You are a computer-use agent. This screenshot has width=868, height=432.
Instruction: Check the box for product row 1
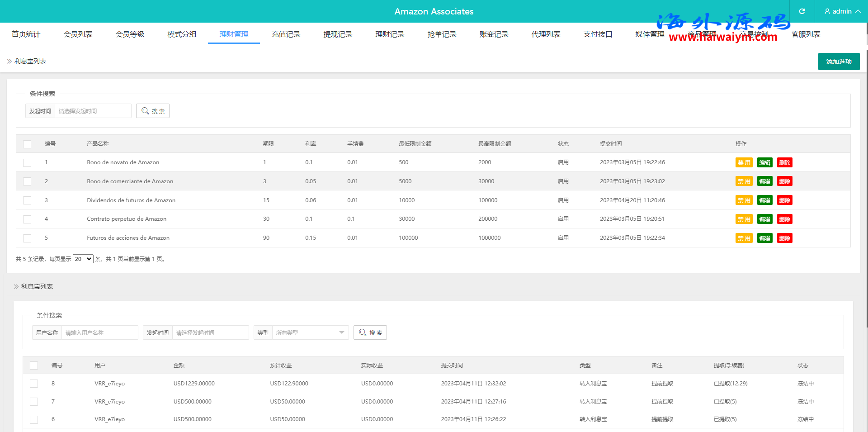pos(27,163)
